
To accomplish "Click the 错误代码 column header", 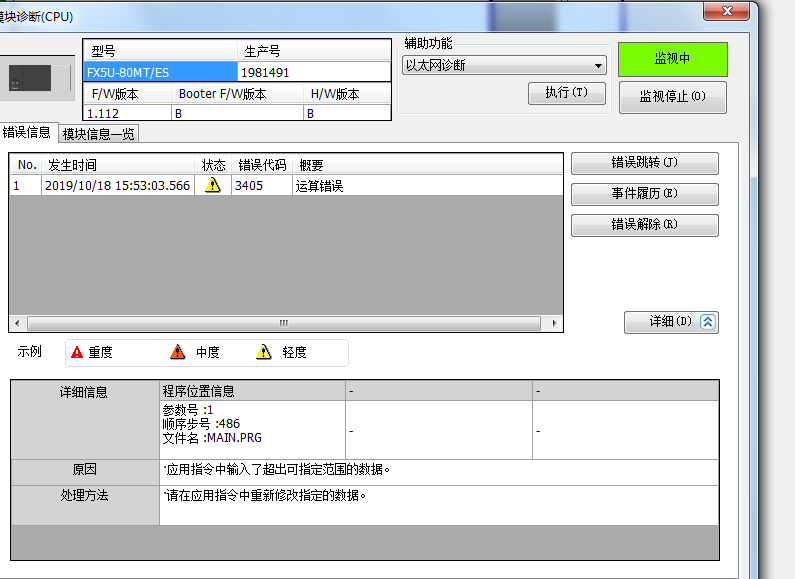I will point(261,165).
